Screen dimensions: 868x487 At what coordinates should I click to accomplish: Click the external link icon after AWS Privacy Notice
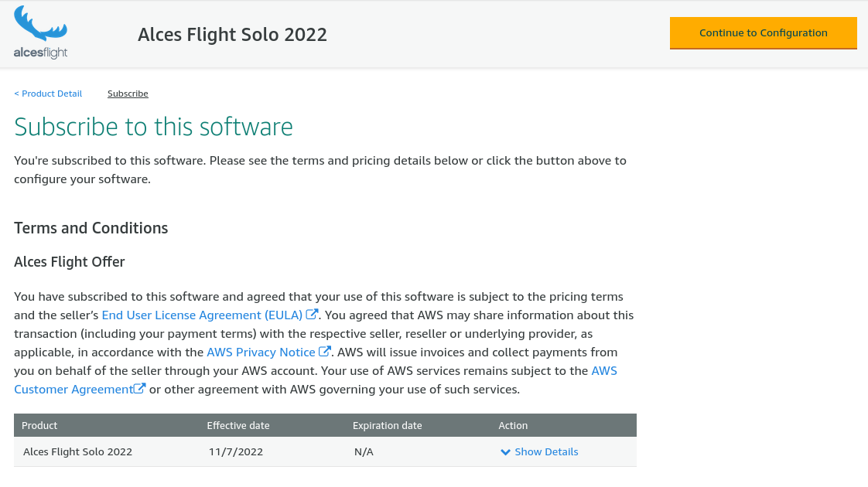coord(325,350)
